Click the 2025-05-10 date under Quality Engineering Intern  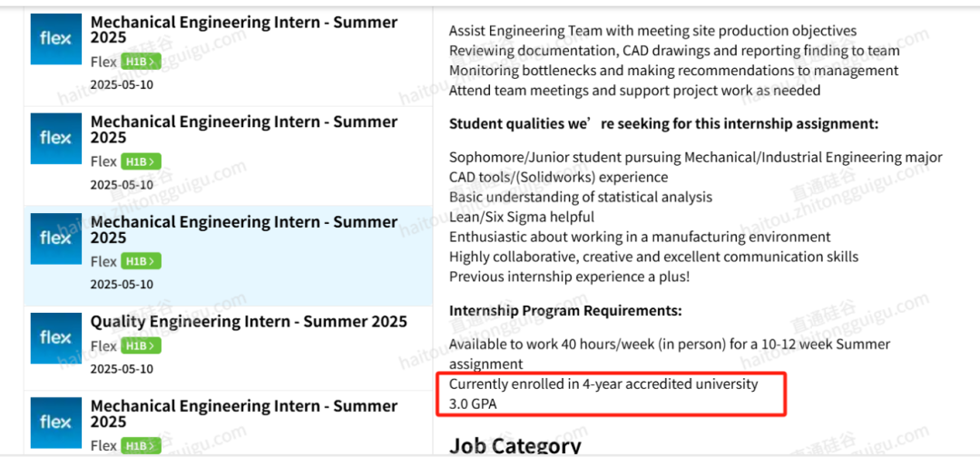pos(122,368)
